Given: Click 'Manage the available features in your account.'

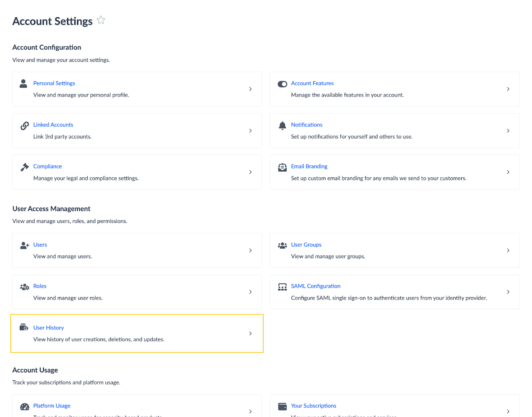Looking at the screenshot, I should (x=348, y=95).
